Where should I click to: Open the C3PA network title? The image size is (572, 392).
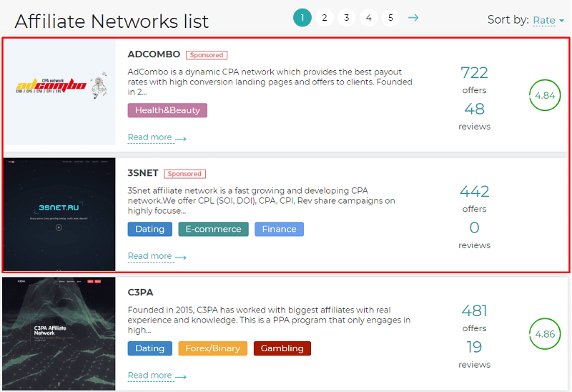[x=140, y=293]
